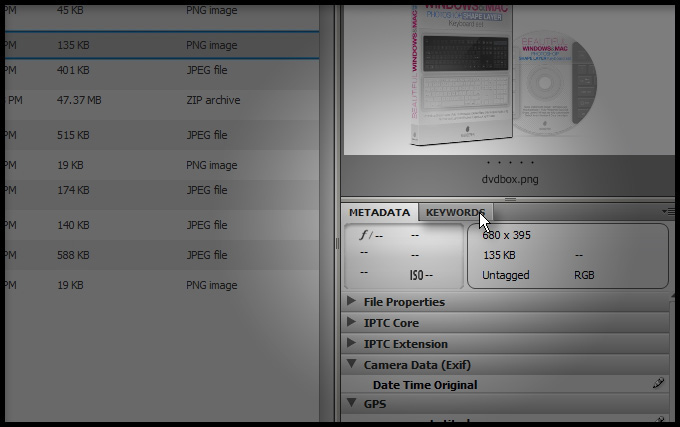Click the rating dots under the preview
Viewport: 680px width, 427px height.
pyautogui.click(x=509, y=162)
